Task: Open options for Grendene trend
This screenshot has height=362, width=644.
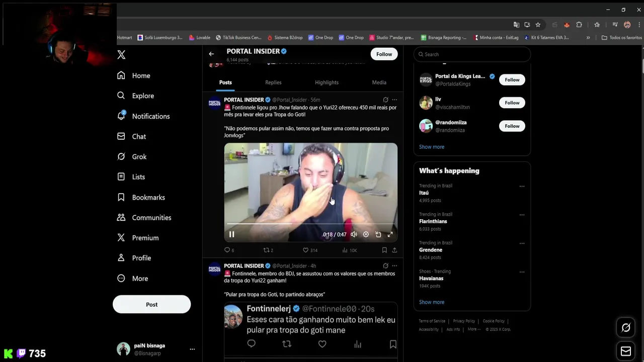Action: click(522, 243)
